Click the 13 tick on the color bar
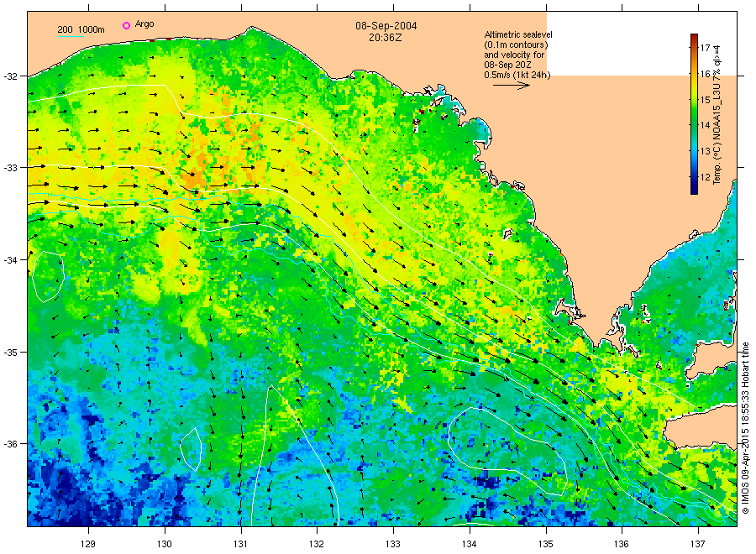756x554 pixels. click(x=705, y=151)
